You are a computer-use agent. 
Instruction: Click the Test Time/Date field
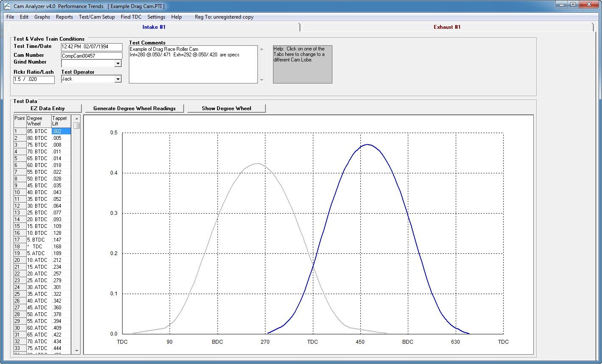pyautogui.click(x=92, y=47)
